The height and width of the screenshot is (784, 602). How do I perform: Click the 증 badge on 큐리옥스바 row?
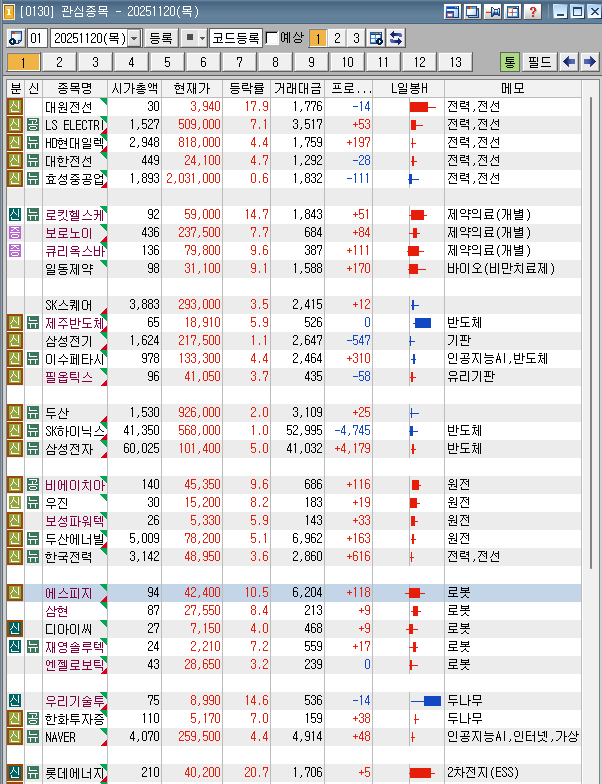click(15, 250)
